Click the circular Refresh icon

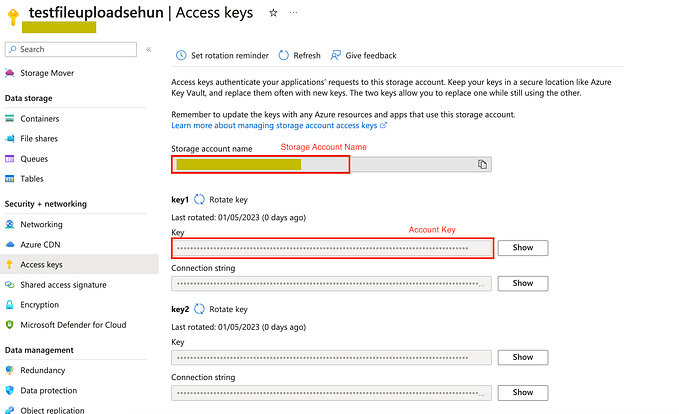(x=284, y=55)
